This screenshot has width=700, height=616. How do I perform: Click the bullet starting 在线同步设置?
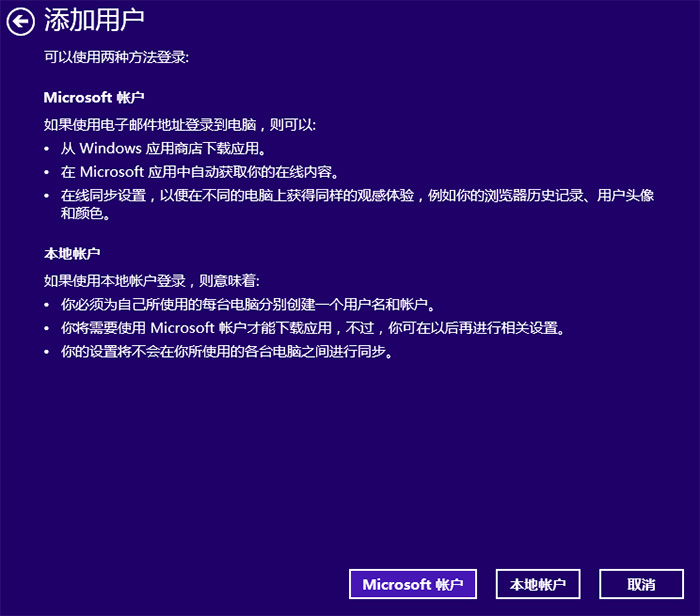pyautogui.click(x=357, y=204)
